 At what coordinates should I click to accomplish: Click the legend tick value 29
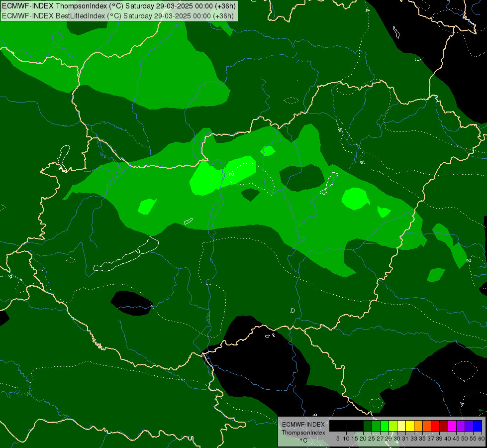(x=388, y=439)
